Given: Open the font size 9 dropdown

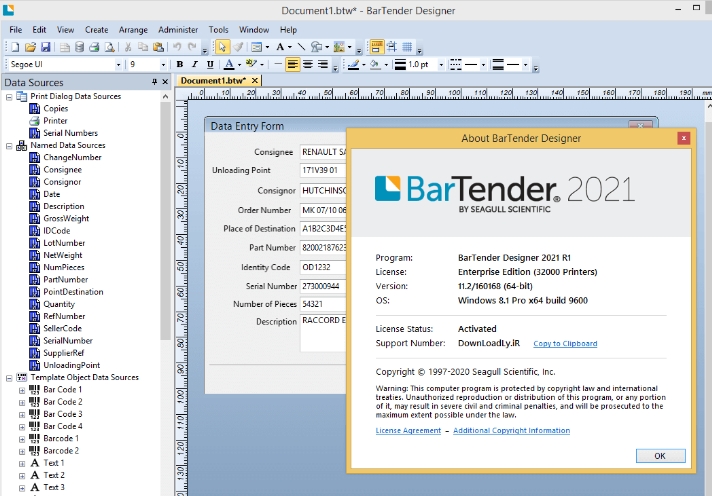Looking at the screenshot, I should [x=163, y=64].
